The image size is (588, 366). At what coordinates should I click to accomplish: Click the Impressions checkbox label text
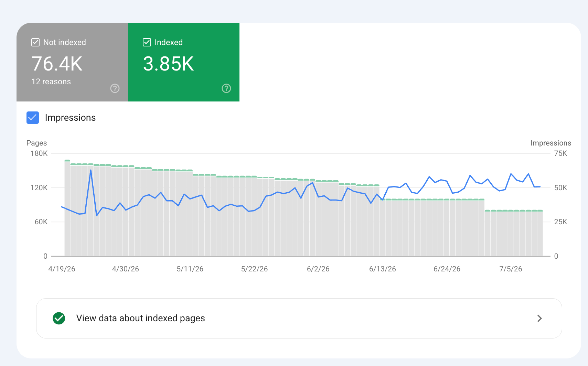[70, 118]
